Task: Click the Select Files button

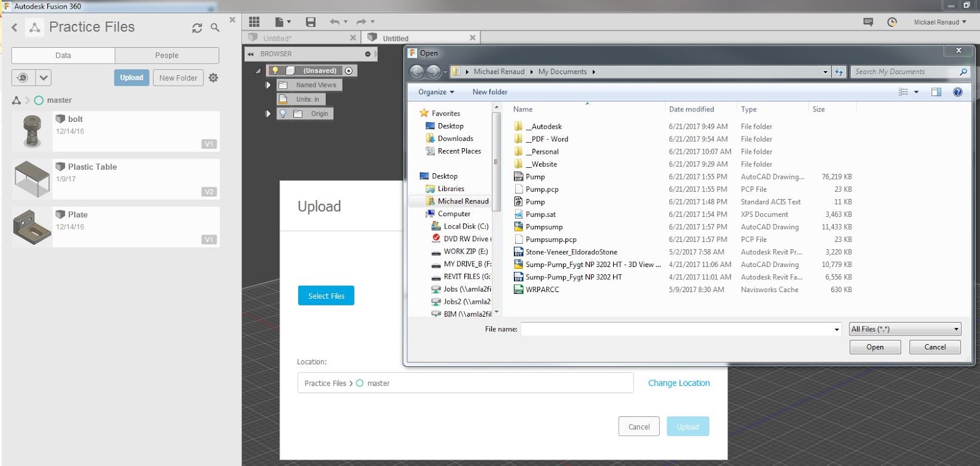Action: coord(326,296)
